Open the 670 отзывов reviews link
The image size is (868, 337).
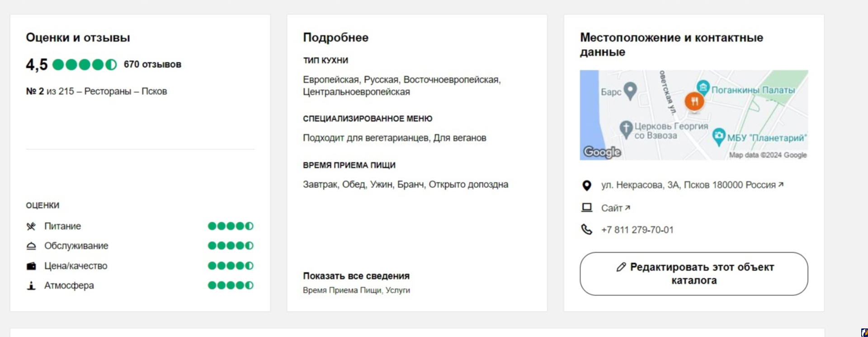(152, 65)
